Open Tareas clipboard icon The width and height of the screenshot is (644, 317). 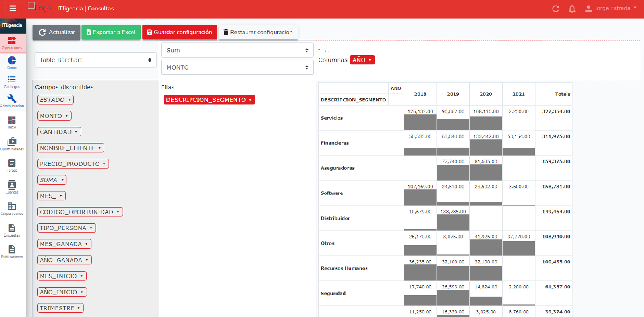(x=12, y=165)
